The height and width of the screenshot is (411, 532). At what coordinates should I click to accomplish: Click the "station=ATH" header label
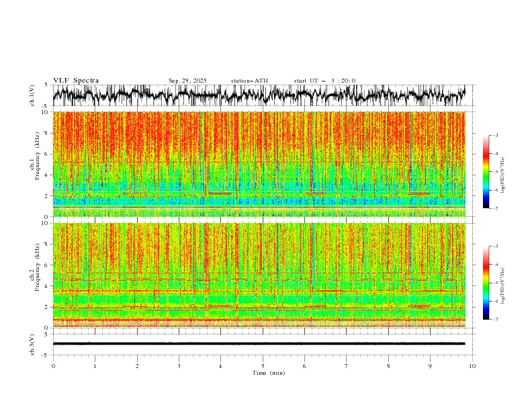249,81
